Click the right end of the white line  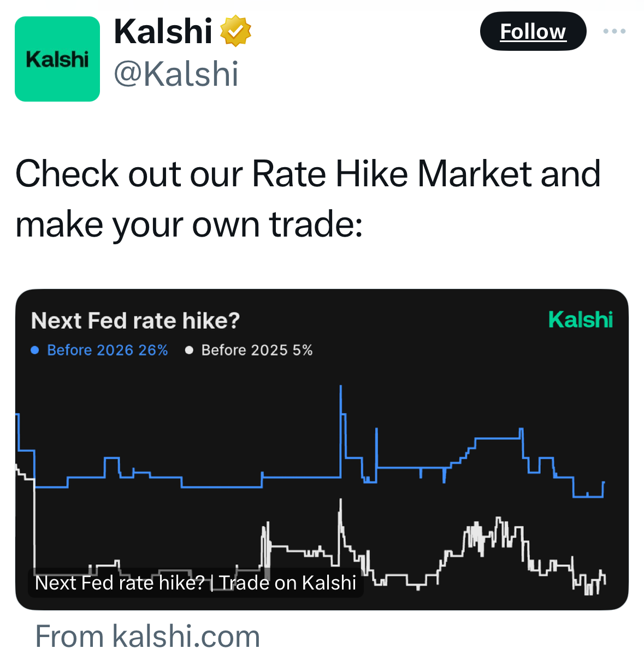coord(604,579)
